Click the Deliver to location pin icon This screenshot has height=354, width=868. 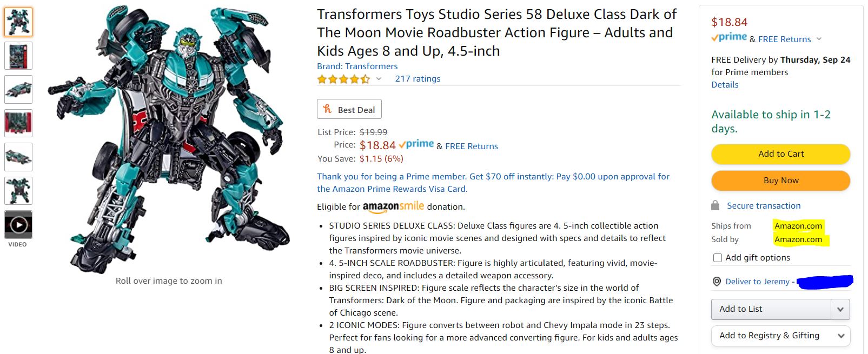click(x=717, y=282)
